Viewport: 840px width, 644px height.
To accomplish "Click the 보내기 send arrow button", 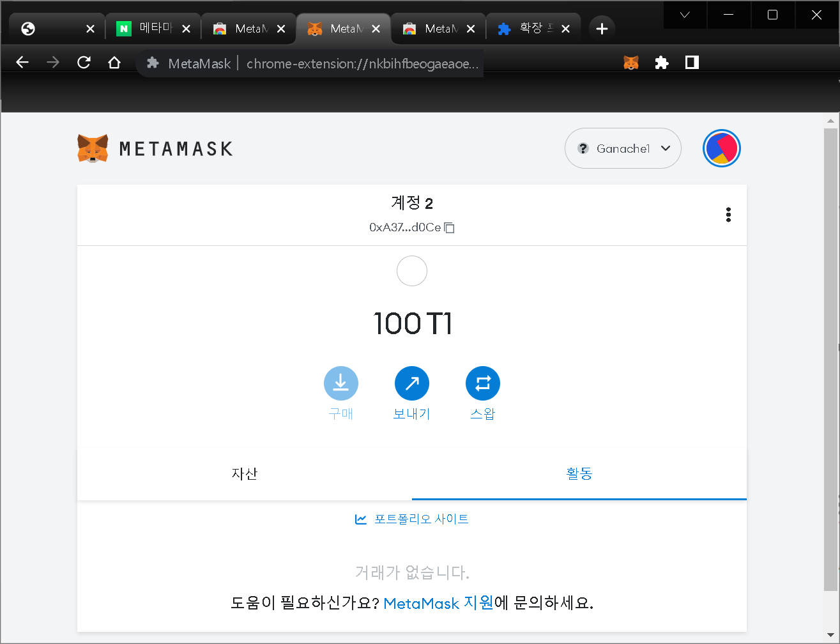I will click(412, 383).
